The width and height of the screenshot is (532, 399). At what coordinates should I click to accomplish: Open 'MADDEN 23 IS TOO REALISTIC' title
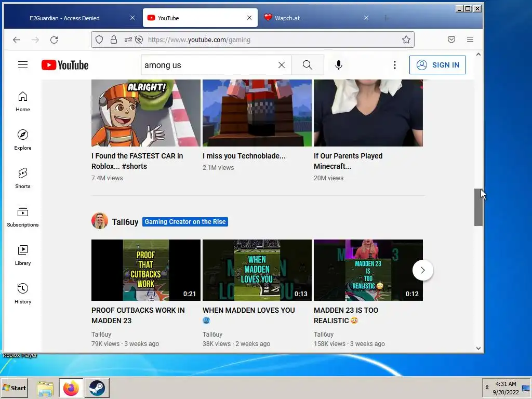tap(346, 315)
